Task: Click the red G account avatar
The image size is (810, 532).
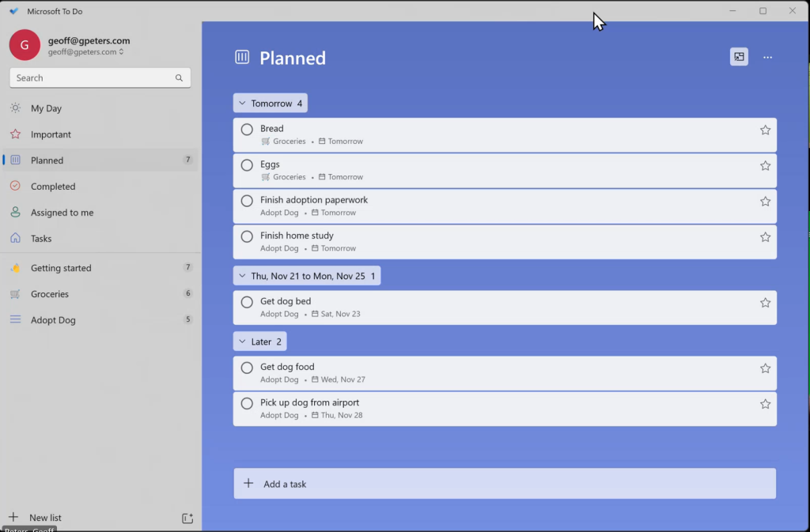Action: coord(25,45)
